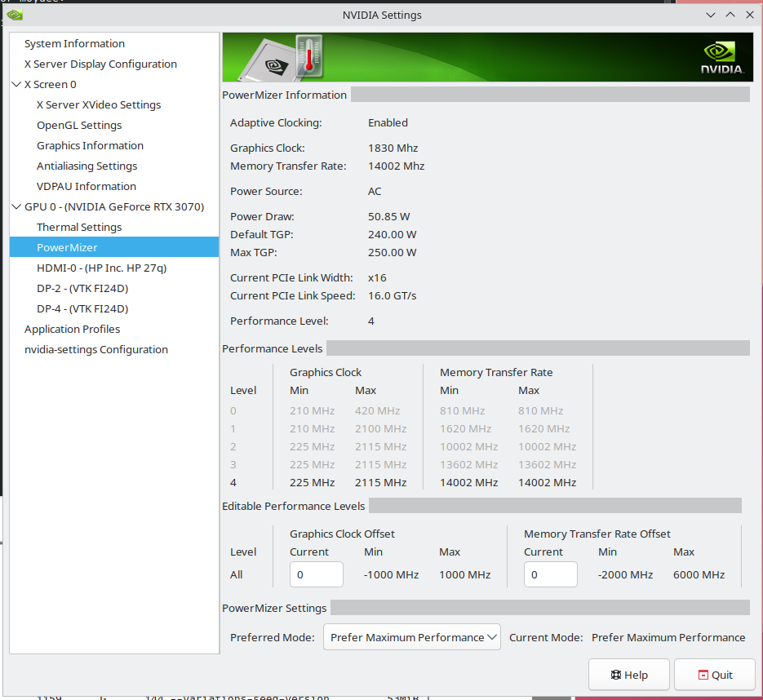Click the Power Source value AC
This screenshot has height=700, width=763.
tap(375, 191)
